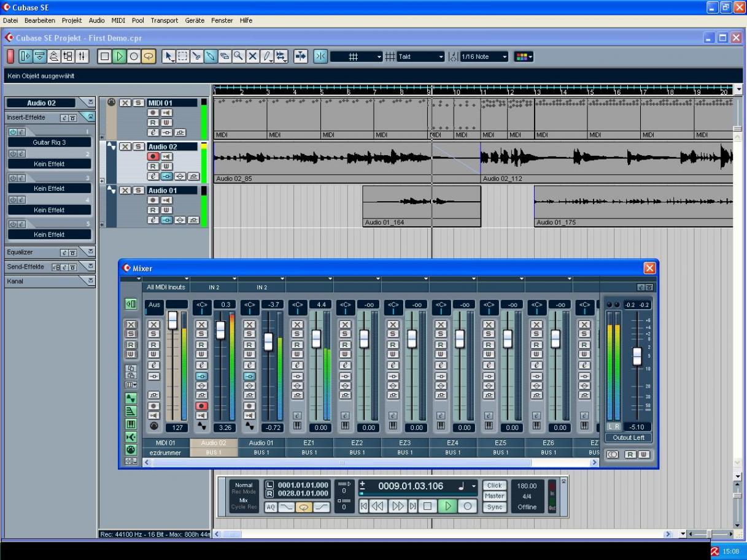This screenshot has height=560, width=747.
Task: Select the mute X tool in toolbar
Action: point(253,56)
